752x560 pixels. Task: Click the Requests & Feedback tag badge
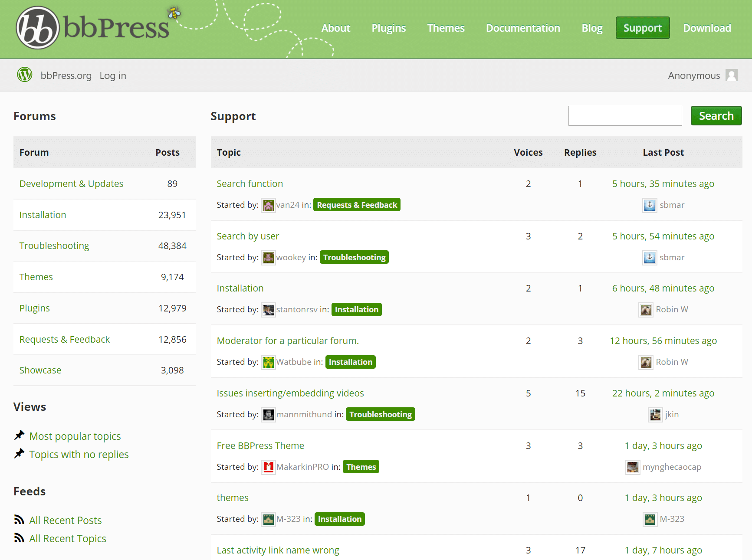[357, 204]
